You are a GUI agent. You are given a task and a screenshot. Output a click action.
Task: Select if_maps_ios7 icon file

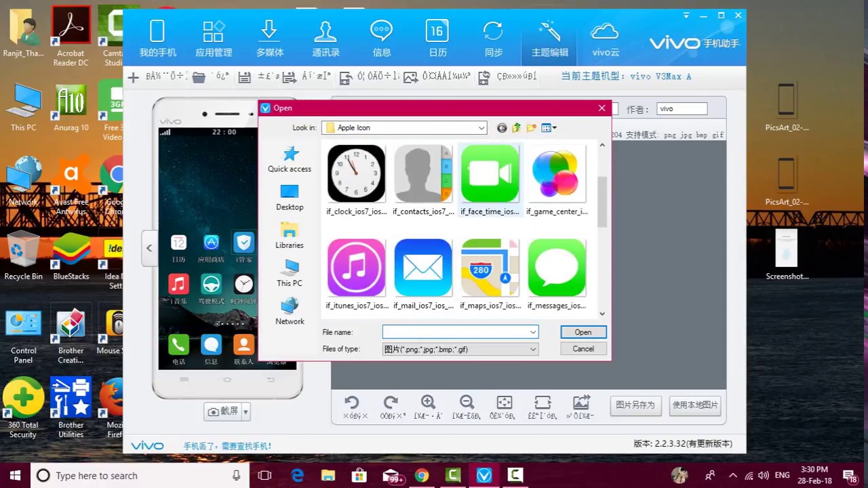click(x=490, y=274)
